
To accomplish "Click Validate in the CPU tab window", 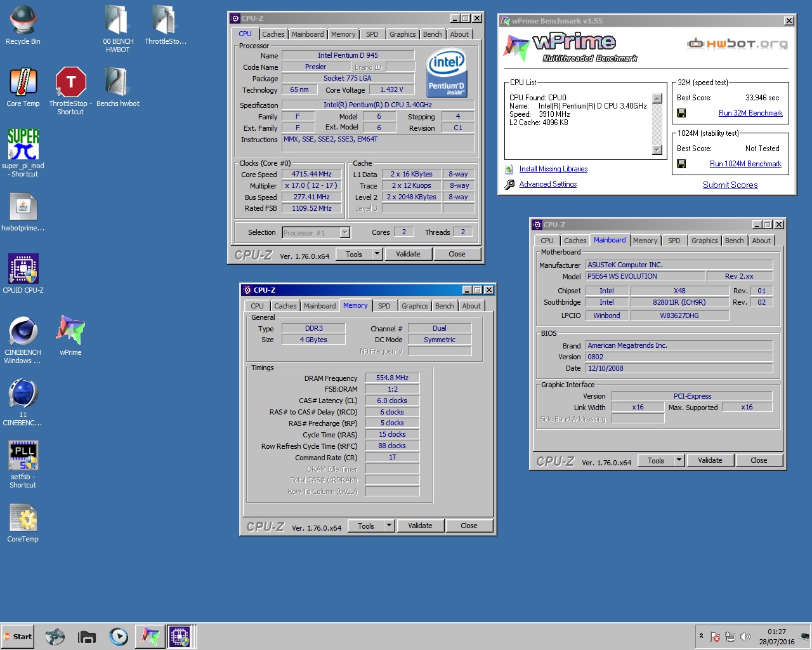I will coord(408,254).
